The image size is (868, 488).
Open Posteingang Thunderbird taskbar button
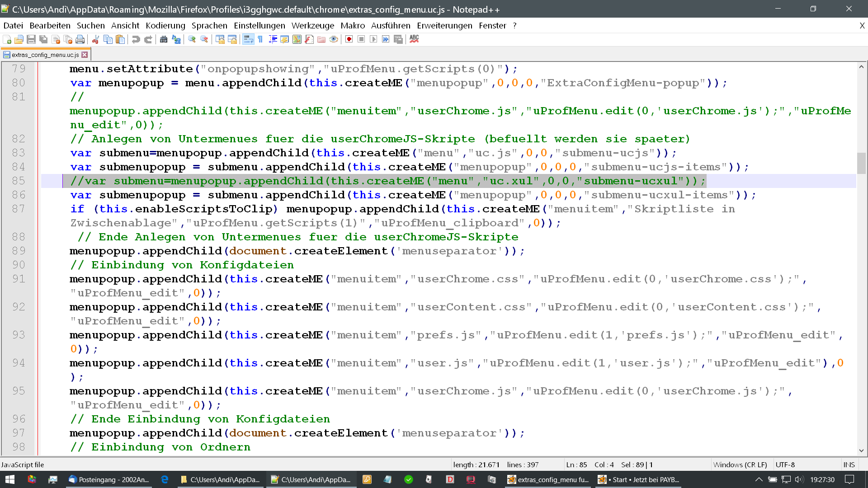[x=108, y=479]
